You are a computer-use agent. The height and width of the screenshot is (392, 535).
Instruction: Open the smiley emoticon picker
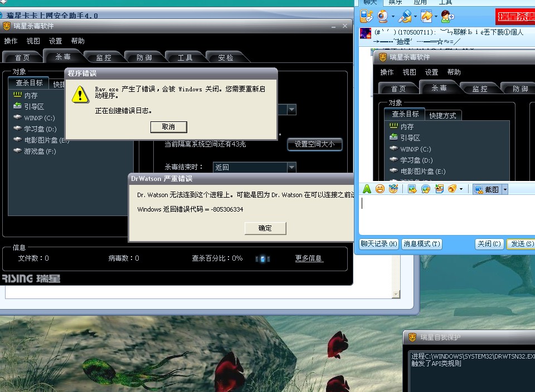380,189
